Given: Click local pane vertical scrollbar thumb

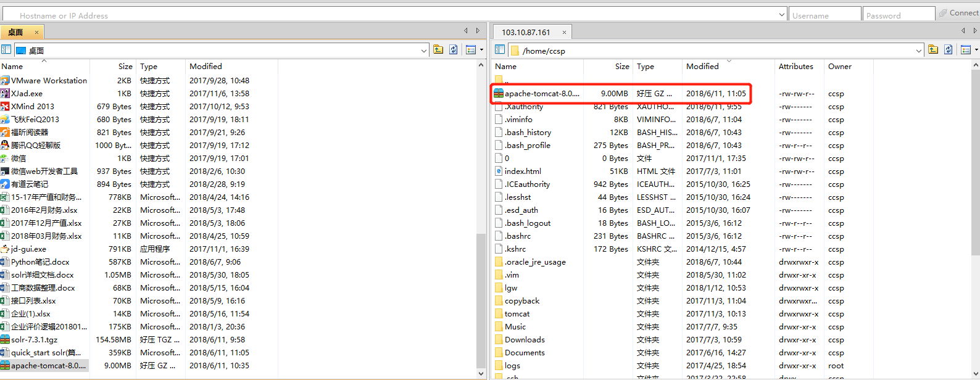Looking at the screenshot, I should click(x=481, y=301).
